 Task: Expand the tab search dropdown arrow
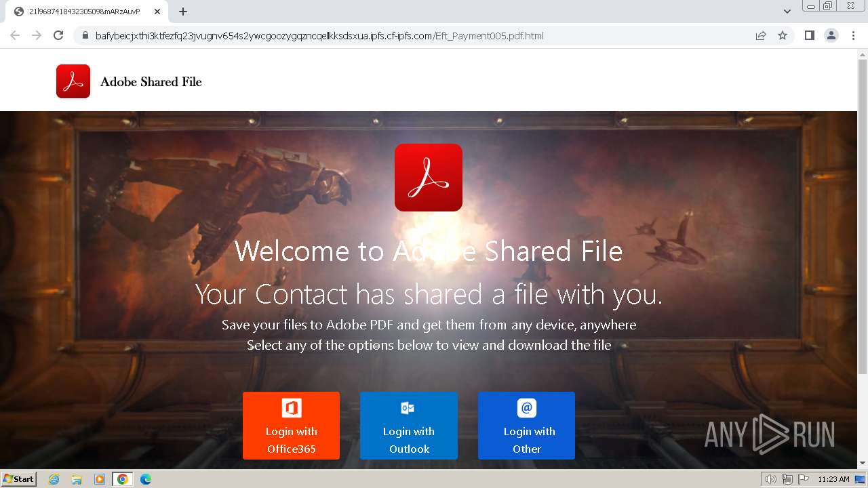[787, 12]
